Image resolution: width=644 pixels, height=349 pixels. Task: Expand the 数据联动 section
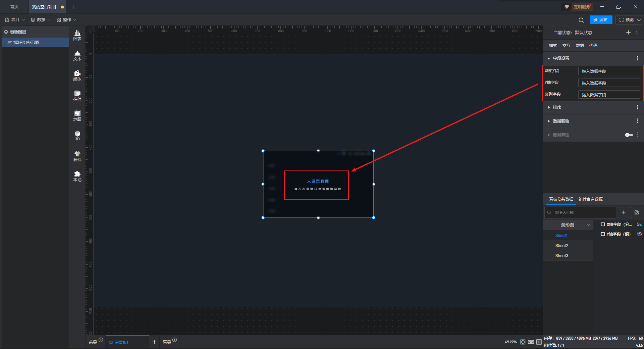(549, 121)
